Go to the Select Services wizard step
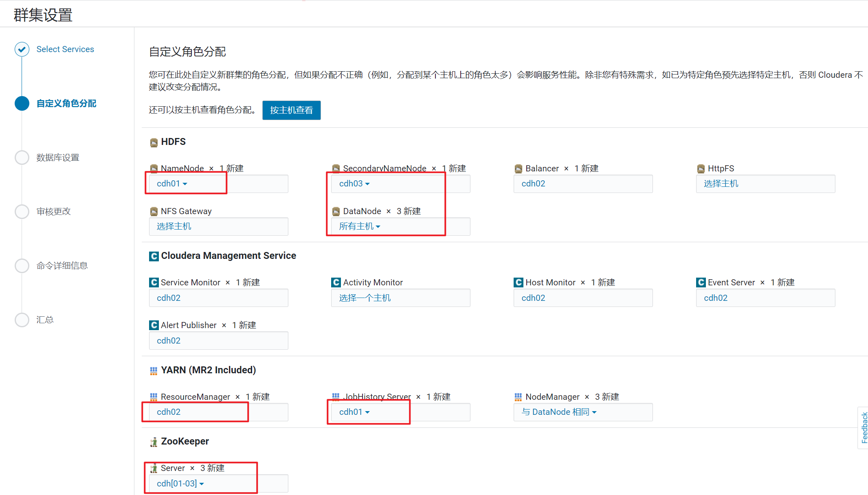Viewport: 868px width, 495px height. point(65,49)
